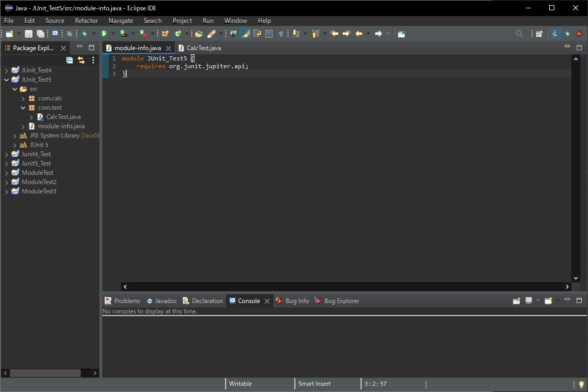Image resolution: width=588 pixels, height=392 pixels.
Task: Toggle Pin Console
Action: tap(517, 300)
